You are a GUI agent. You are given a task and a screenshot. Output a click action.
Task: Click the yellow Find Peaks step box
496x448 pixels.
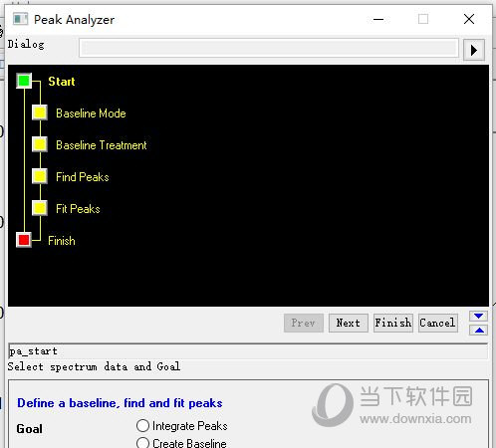[40, 176]
